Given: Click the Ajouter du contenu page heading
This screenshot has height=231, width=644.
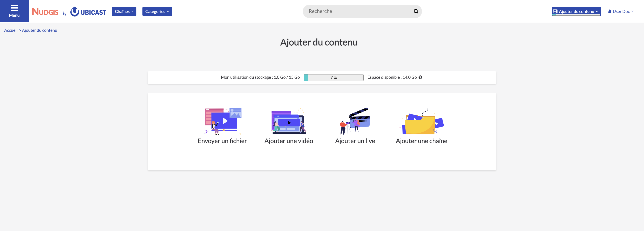Looking at the screenshot, I should click(x=319, y=42).
